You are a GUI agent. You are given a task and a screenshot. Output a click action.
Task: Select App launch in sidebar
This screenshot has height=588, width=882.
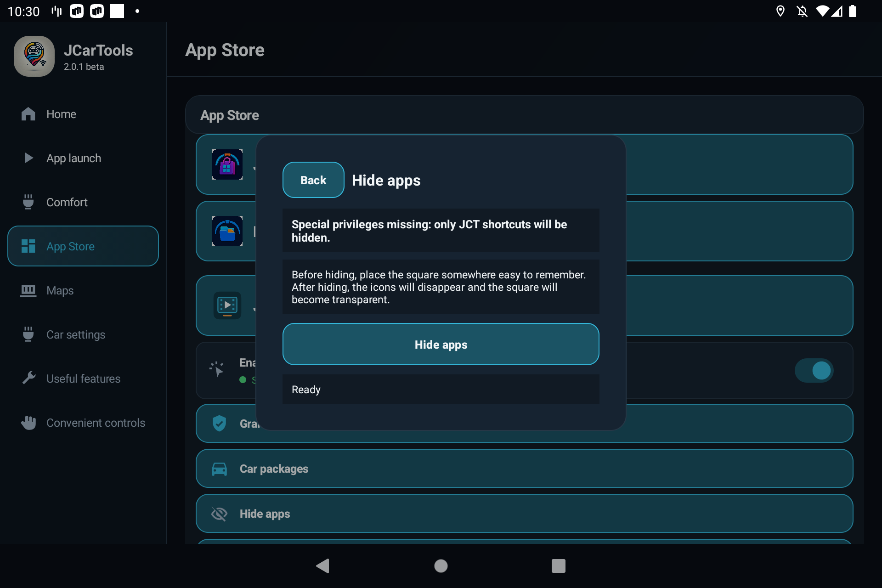83,158
